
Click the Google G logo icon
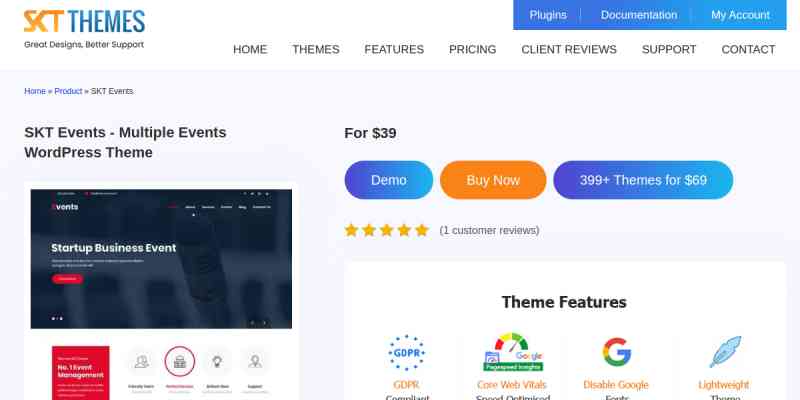click(x=616, y=352)
